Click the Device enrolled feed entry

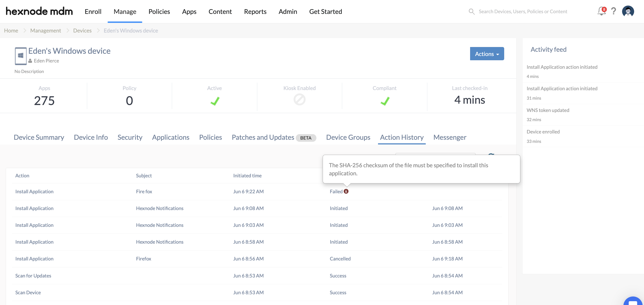[543, 132]
